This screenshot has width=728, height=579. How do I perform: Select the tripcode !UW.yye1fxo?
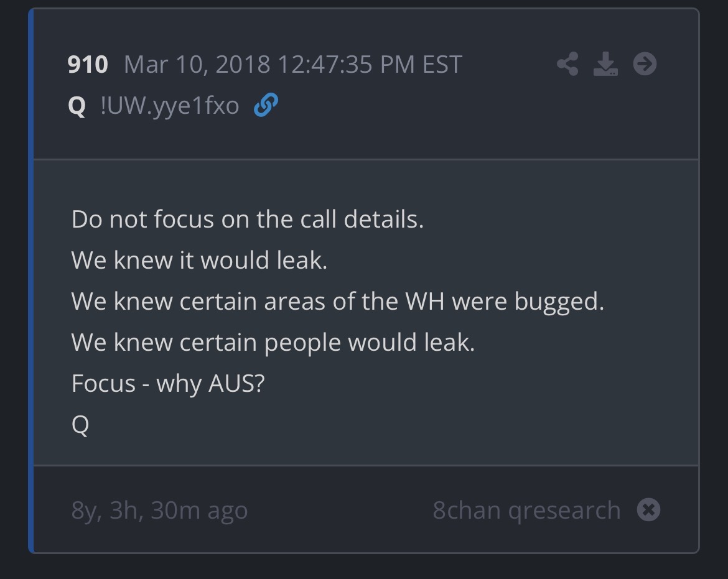point(169,106)
